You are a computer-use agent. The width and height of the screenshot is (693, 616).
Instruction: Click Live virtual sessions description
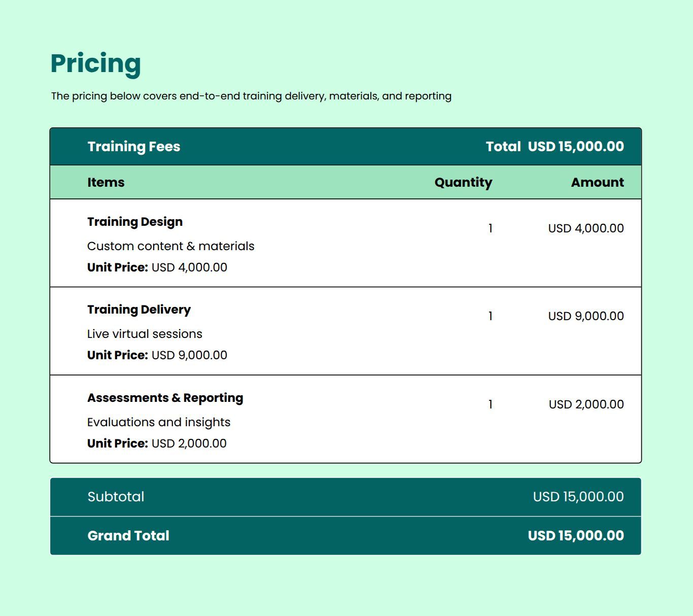[145, 334]
